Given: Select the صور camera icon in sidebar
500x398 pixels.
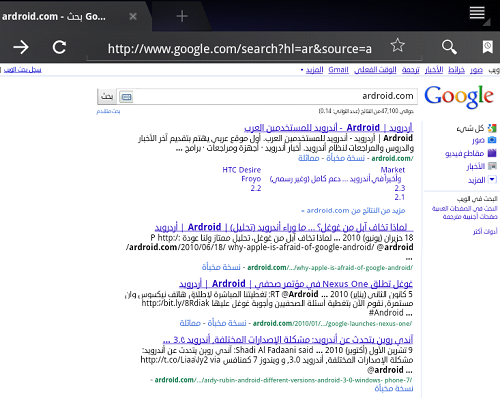Looking at the screenshot, I should click(492, 140).
